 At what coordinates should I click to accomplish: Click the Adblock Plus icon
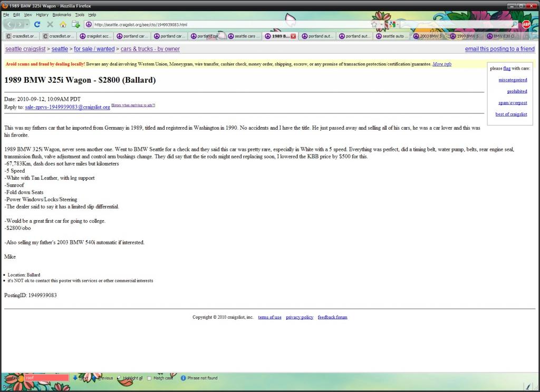[x=526, y=24]
